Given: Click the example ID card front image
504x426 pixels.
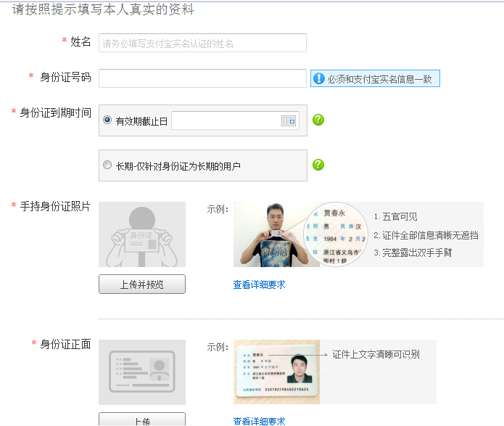Looking at the screenshot, I should [x=276, y=372].
